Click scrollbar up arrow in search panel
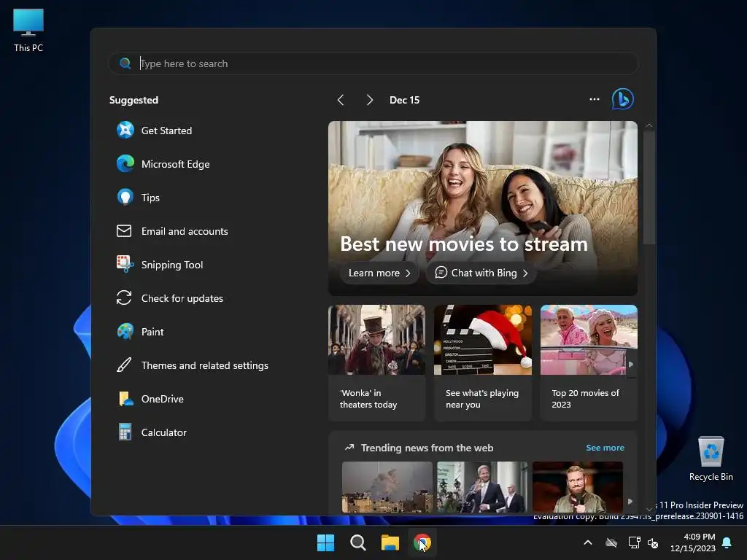747x560 pixels. tap(649, 125)
